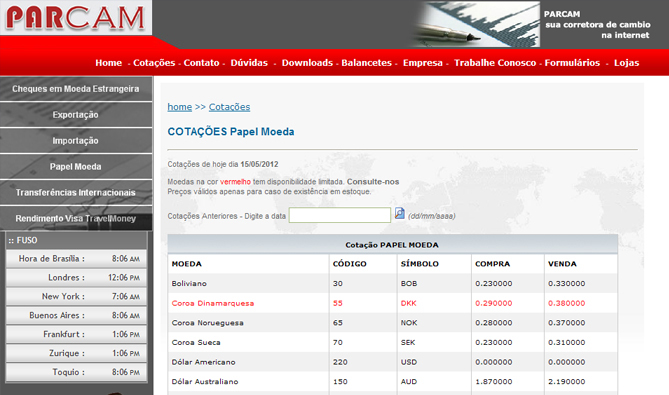
Task: Click the Toquio time row
Action: pyautogui.click(x=76, y=372)
